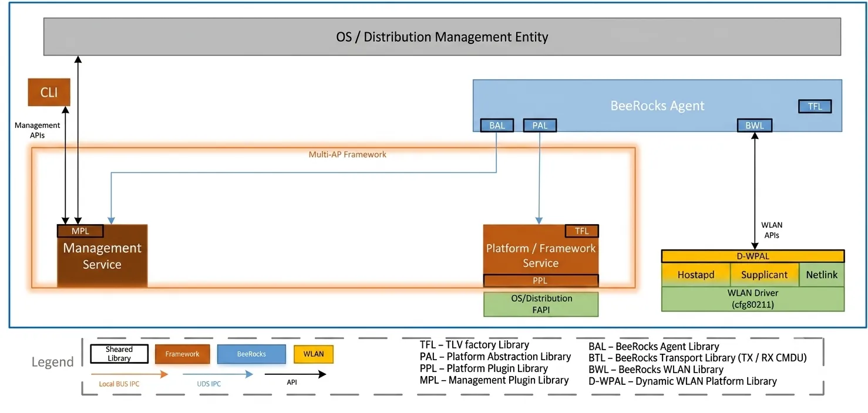868x413 pixels.
Task: Click the BWL library box
Action: [755, 125]
